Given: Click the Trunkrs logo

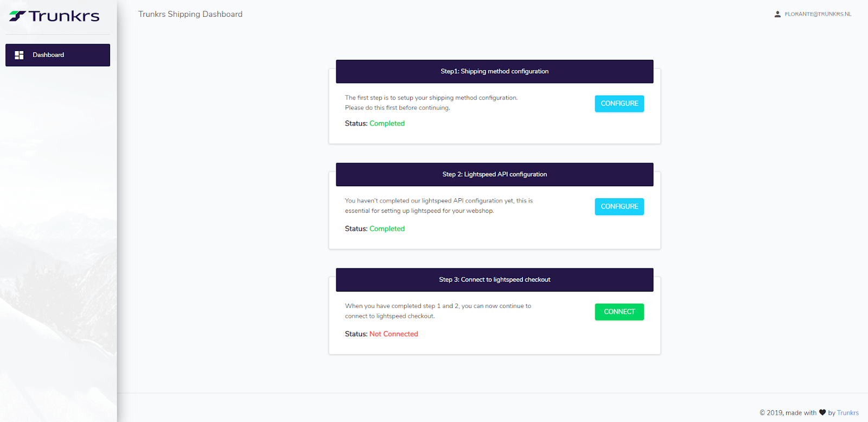Looking at the screenshot, I should [x=54, y=16].
